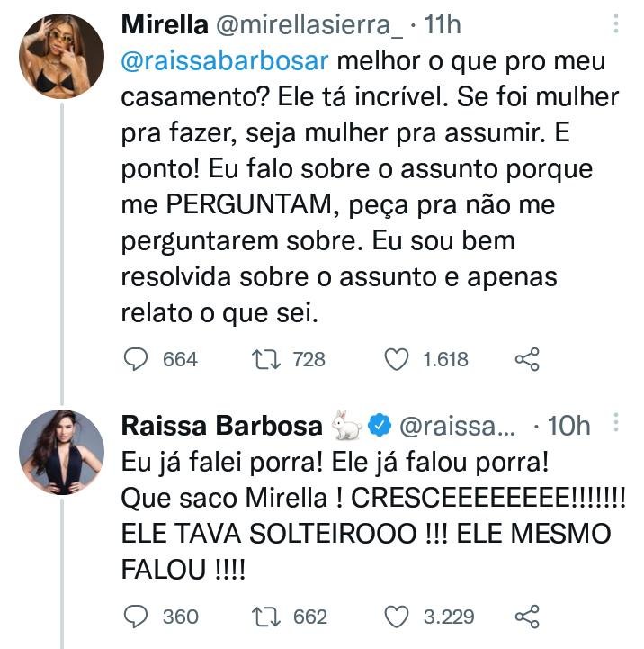Screen dimensions: 644x649
Task: Open the 11h timestamp on Mirella's tweet
Action: click(443, 24)
